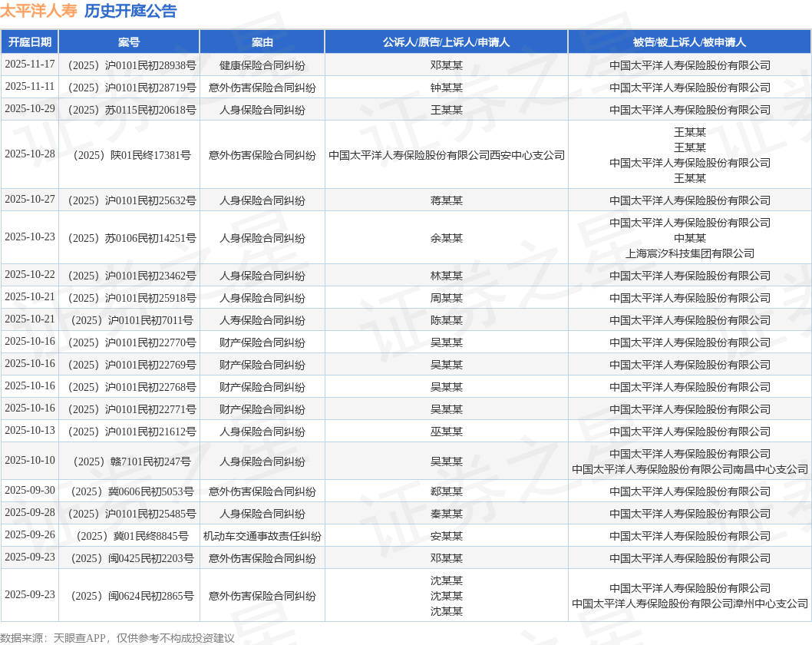Viewport: 812px width, 645px height.
Task: Click the 历史开庭公告 heading
Action: pyautogui.click(x=130, y=10)
